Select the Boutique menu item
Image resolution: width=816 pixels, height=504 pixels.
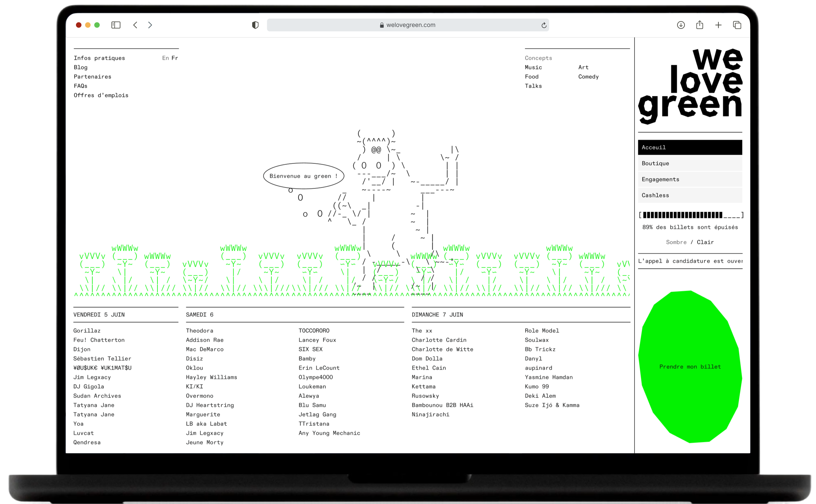pos(690,163)
